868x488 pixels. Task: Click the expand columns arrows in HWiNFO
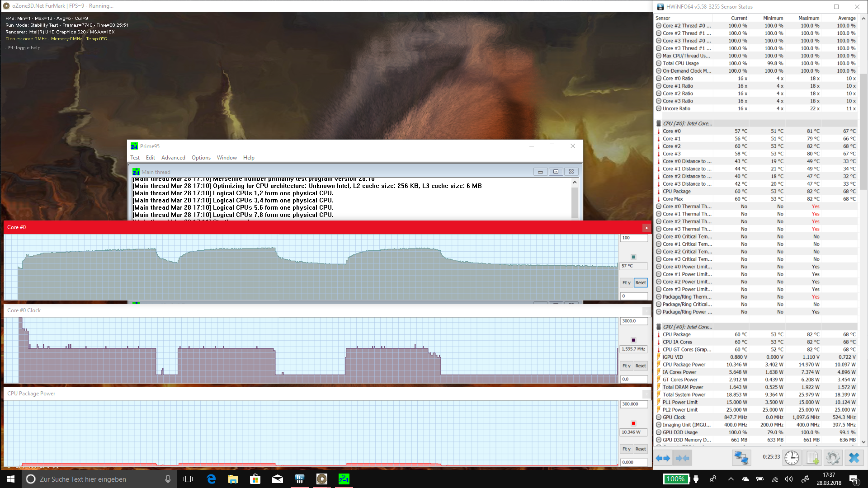663,458
